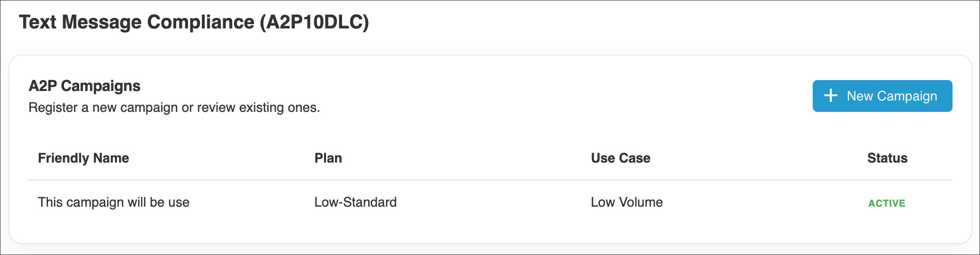Click empty row space between Low Volume and ACTIVE
Image resolution: width=980 pixels, height=255 pixels.
(x=763, y=202)
